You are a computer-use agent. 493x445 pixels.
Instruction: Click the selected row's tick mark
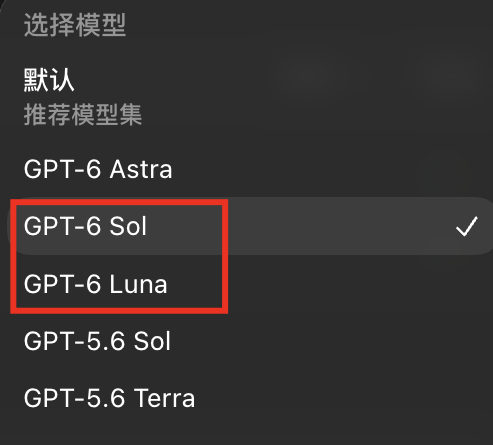point(467,226)
